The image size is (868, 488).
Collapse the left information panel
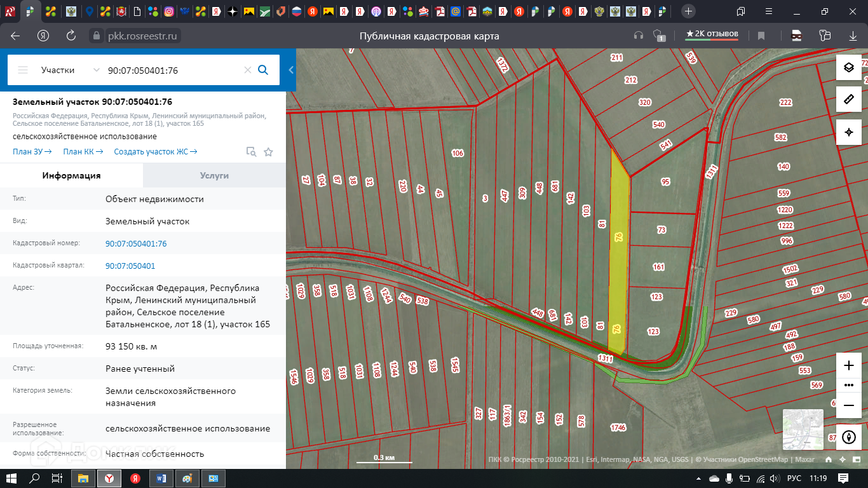(x=291, y=70)
